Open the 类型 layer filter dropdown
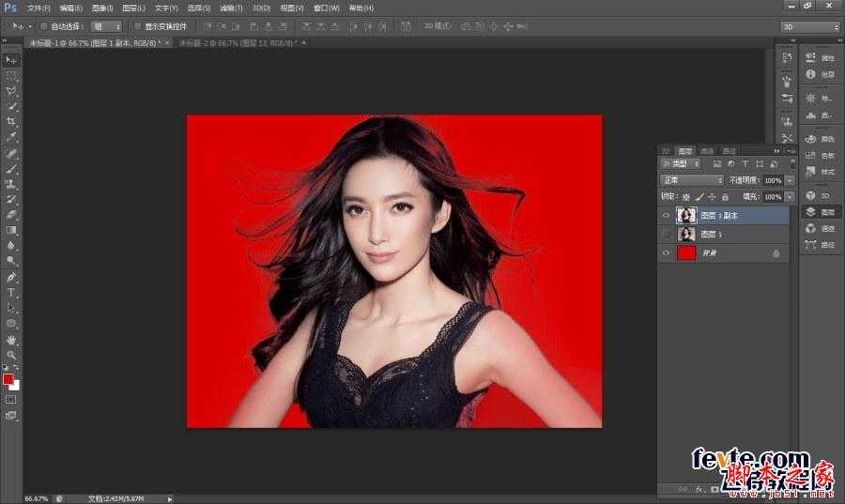 681,163
